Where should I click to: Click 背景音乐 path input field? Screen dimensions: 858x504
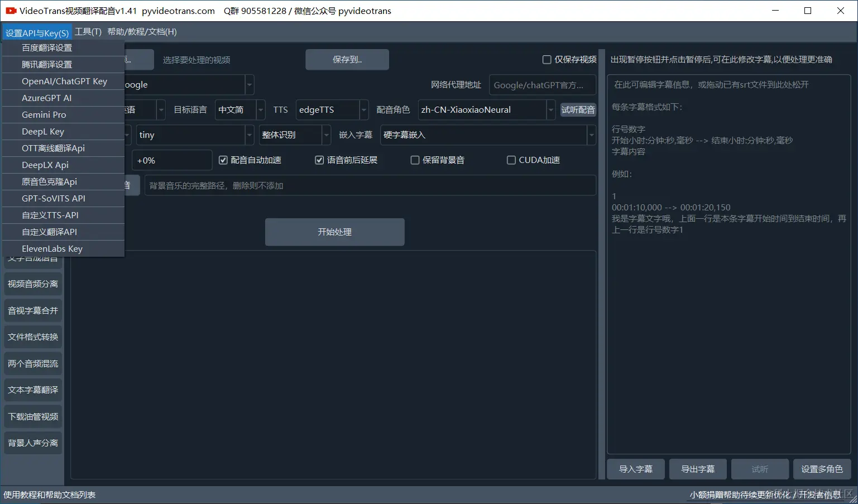point(370,186)
